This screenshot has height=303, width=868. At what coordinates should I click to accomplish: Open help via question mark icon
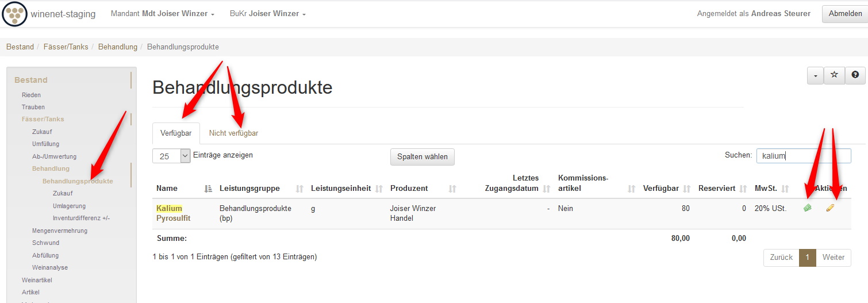pos(855,75)
